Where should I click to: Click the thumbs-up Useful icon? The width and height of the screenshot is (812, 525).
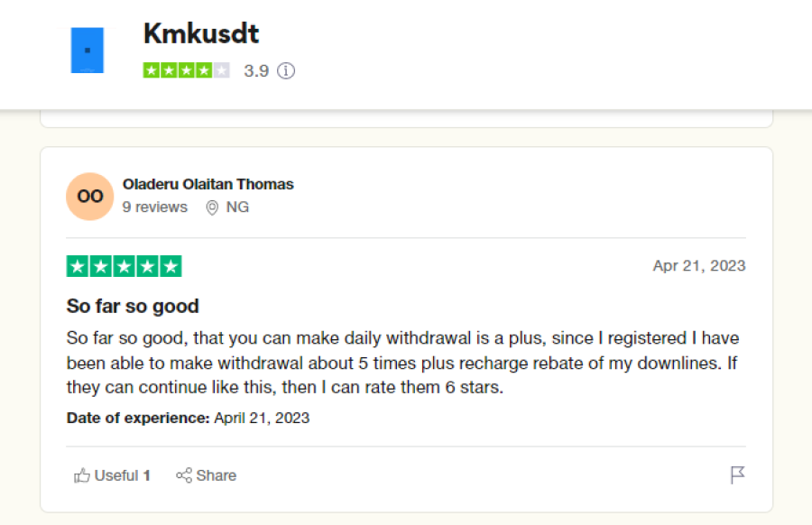pos(82,475)
